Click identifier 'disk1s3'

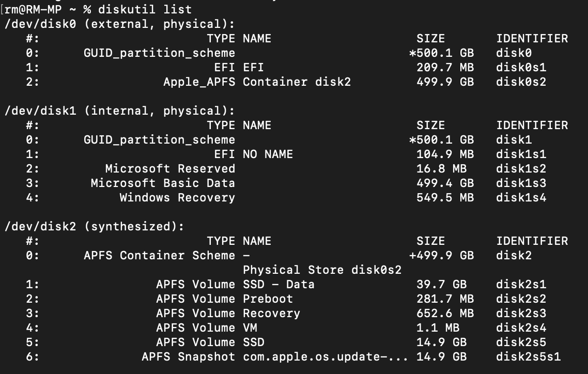pyautogui.click(x=521, y=183)
